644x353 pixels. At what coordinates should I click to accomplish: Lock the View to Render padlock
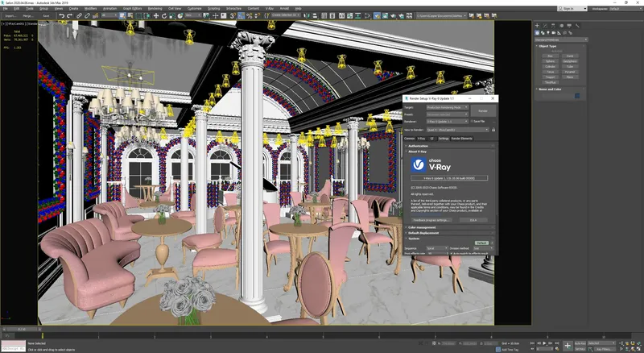click(x=493, y=130)
